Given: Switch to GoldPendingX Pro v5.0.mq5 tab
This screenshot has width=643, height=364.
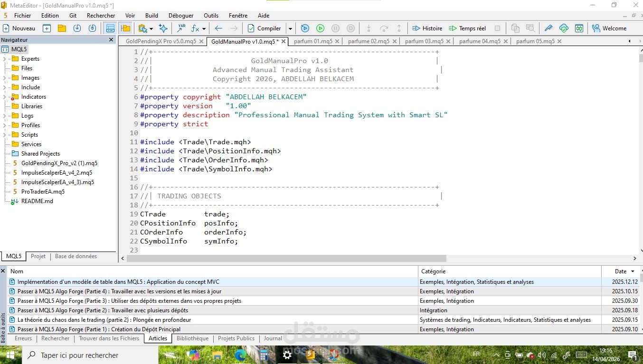Looking at the screenshot, I should coord(161,41).
